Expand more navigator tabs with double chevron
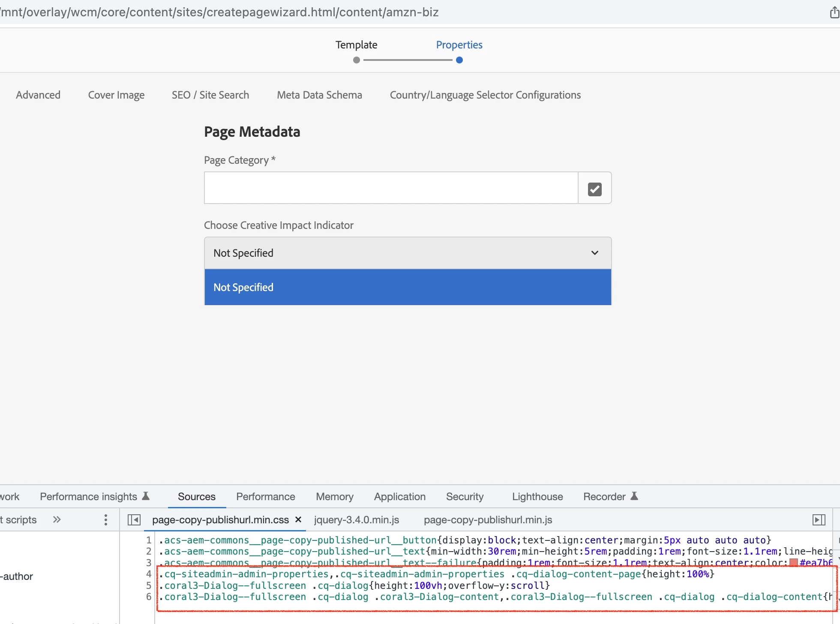The height and width of the screenshot is (624, 840). pyautogui.click(x=57, y=520)
